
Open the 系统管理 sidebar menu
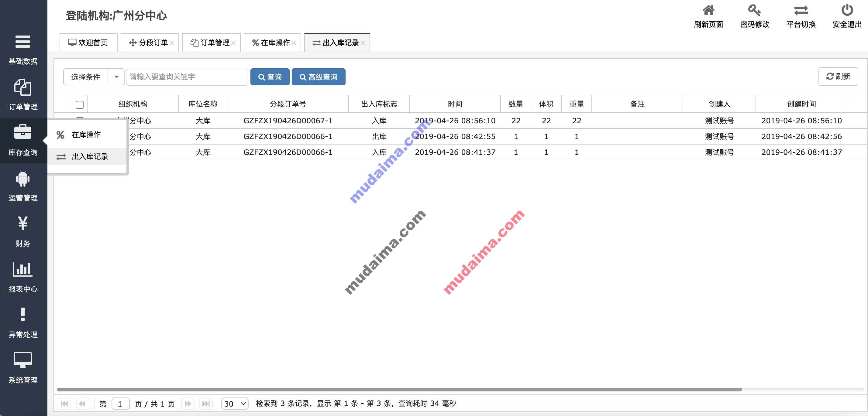[23, 368]
